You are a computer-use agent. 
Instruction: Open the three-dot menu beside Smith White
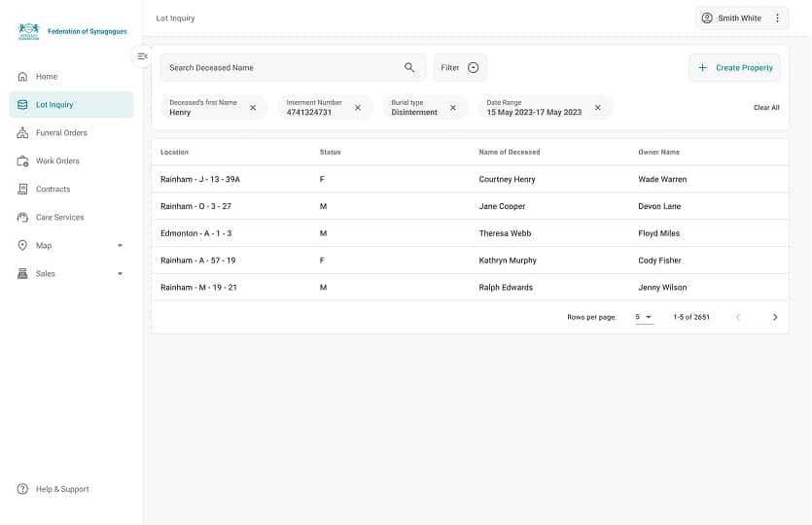pos(777,18)
